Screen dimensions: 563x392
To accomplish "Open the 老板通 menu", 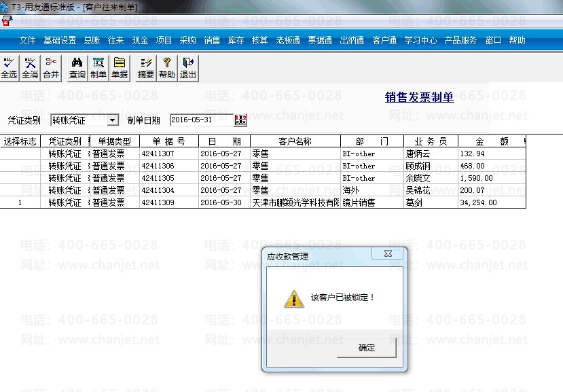I will point(288,40).
